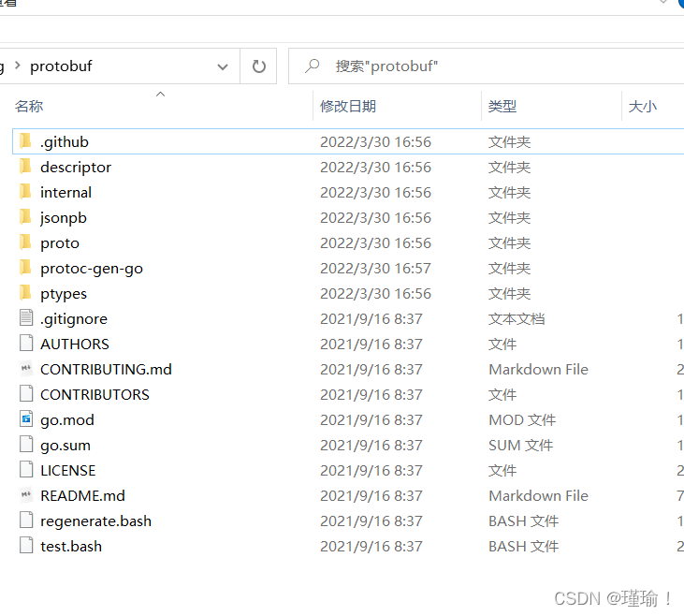This screenshot has height=616, width=684.
Task: Sort by the 修改日期 column header
Action: (348, 106)
